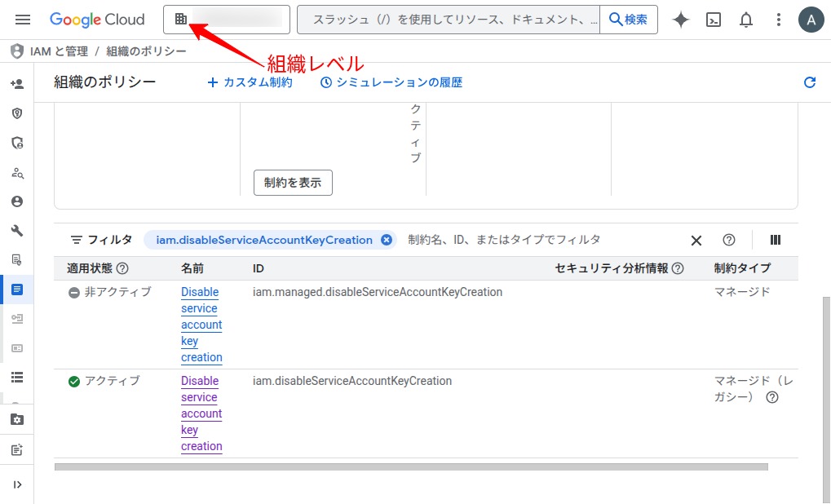Open the three-dot settings and utilities menu
This screenshot has width=831, height=504.
tap(779, 20)
